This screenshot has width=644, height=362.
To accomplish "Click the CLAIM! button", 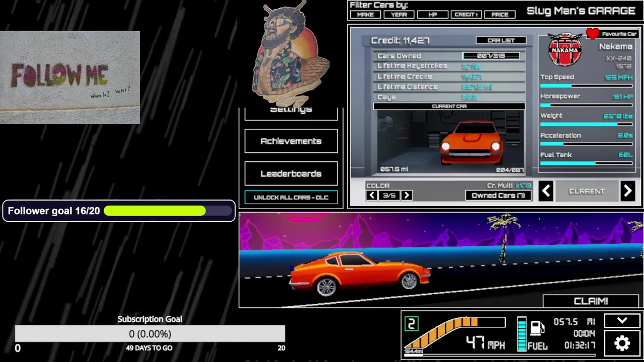I will [x=591, y=301].
